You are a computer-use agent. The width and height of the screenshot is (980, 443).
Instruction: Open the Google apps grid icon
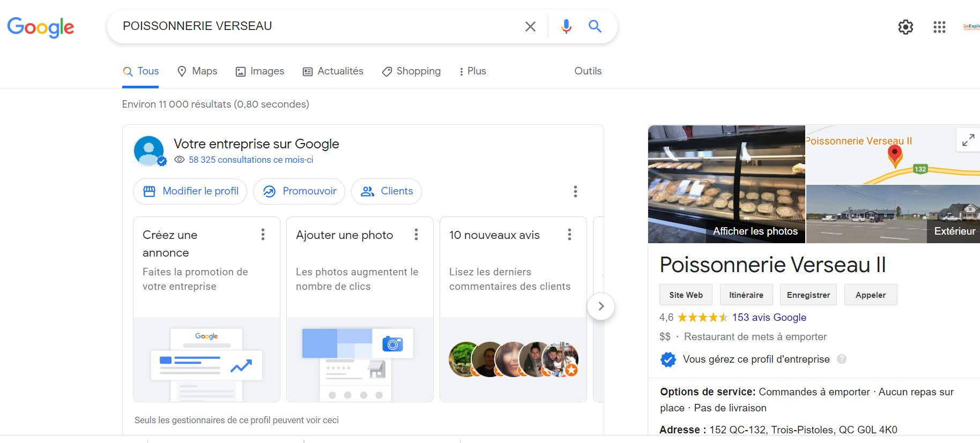point(939,27)
